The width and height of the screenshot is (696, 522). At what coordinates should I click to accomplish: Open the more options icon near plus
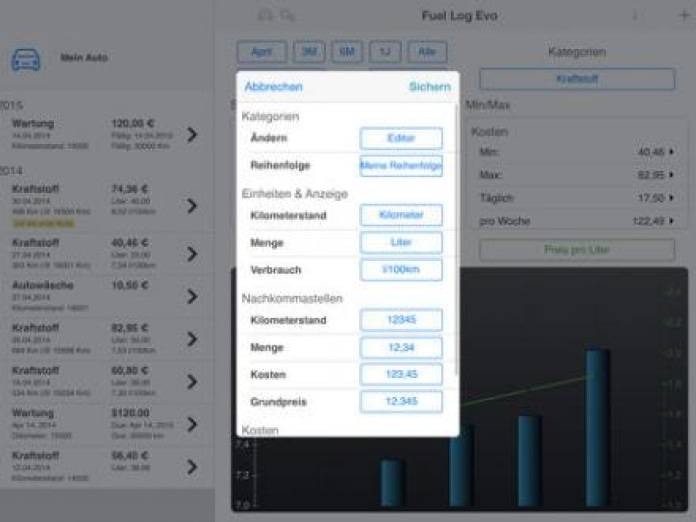point(635,16)
